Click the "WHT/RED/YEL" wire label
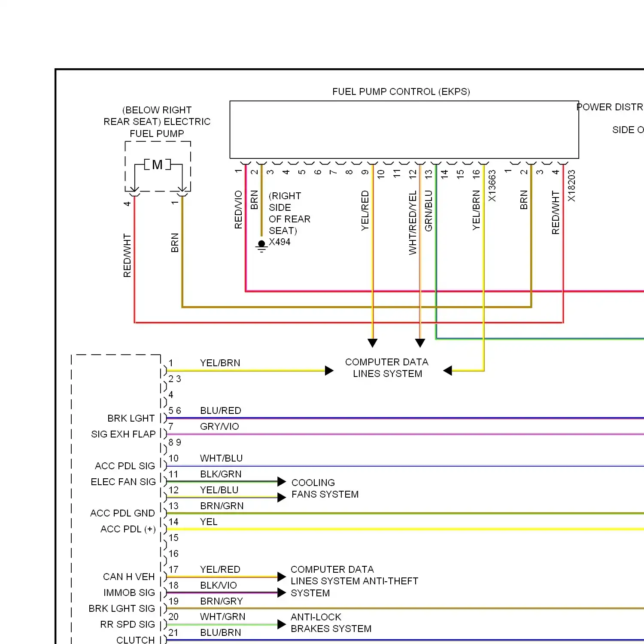This screenshot has width=644, height=644. (x=413, y=223)
